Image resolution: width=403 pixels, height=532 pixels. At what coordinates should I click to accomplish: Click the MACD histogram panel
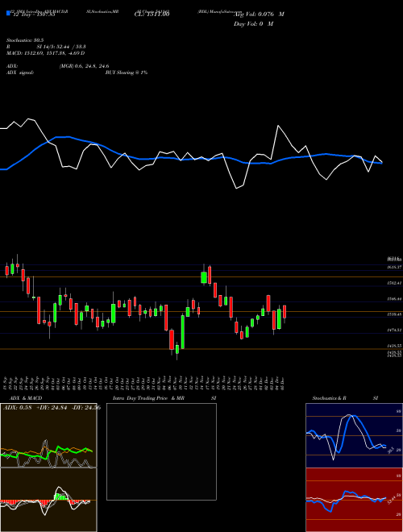click(48, 500)
